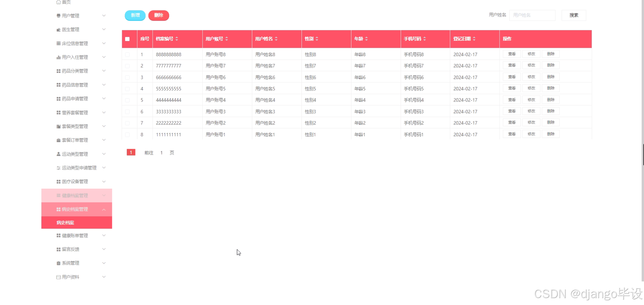Click the 前往 page number input
The image size is (644, 305).
[161, 152]
